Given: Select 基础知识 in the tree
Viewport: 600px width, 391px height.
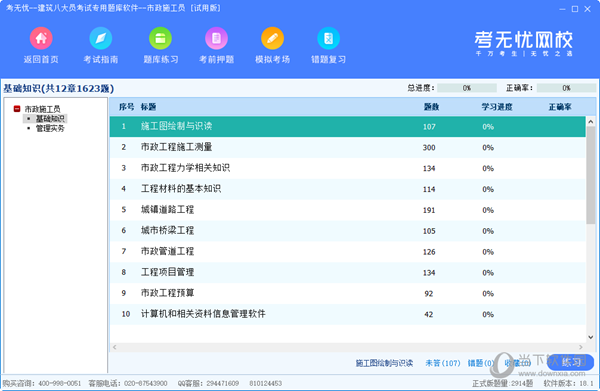Looking at the screenshot, I should pyautogui.click(x=50, y=119).
